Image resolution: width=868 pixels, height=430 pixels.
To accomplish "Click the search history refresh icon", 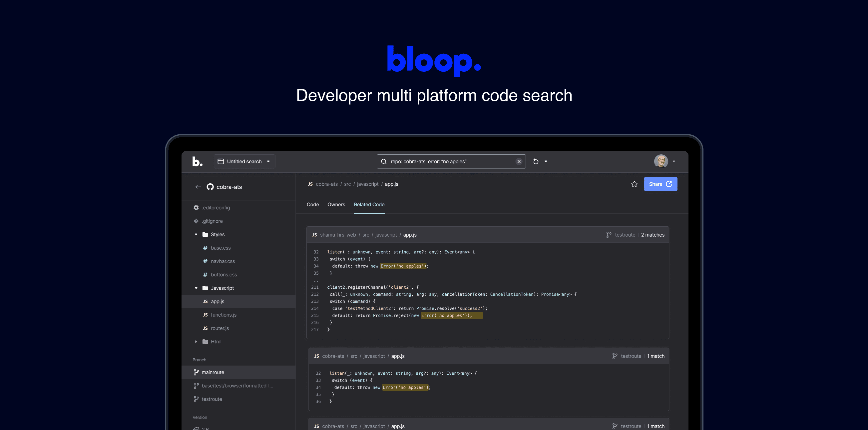I will tap(536, 161).
